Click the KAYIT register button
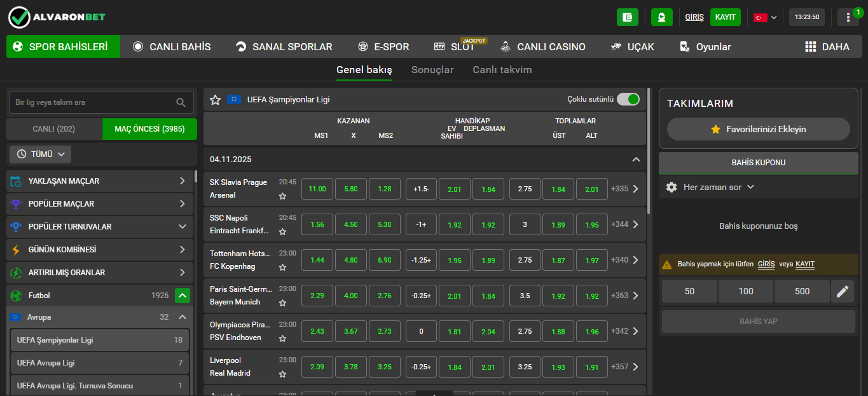 [726, 17]
